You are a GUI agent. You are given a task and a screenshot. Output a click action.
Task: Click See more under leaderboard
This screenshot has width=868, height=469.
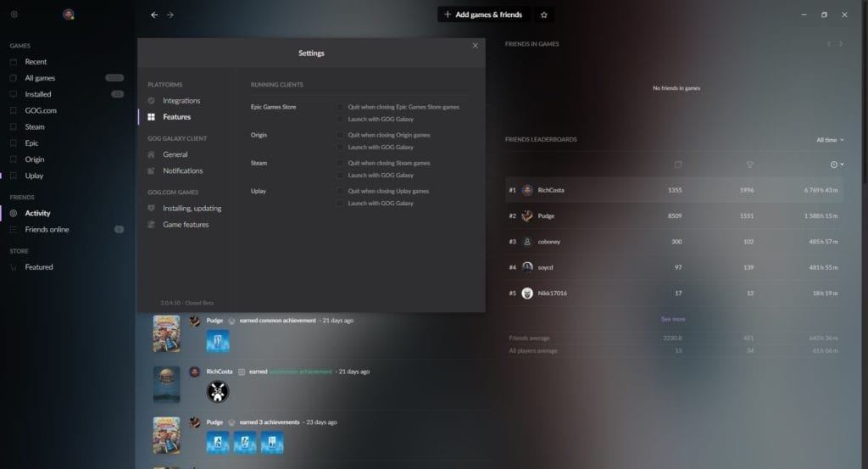pos(673,319)
